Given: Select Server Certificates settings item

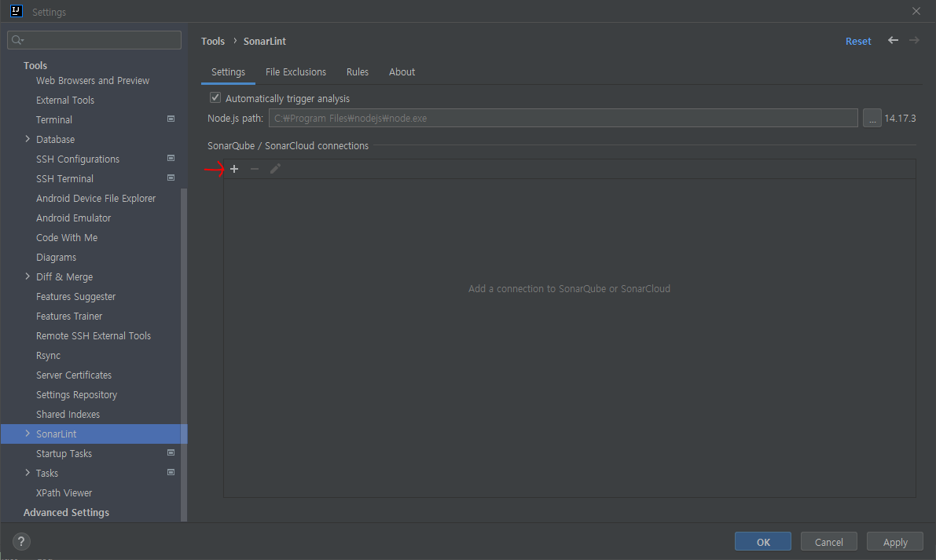Looking at the screenshot, I should click(73, 375).
